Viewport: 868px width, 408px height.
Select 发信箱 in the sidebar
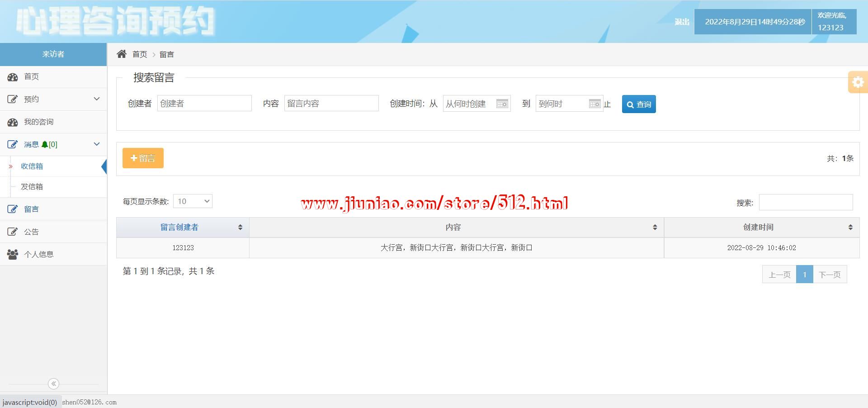click(53, 186)
